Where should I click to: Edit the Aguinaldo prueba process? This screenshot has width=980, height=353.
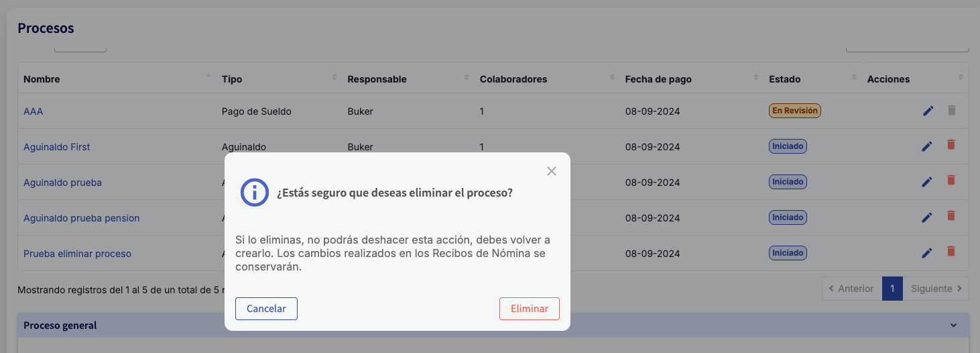927,182
